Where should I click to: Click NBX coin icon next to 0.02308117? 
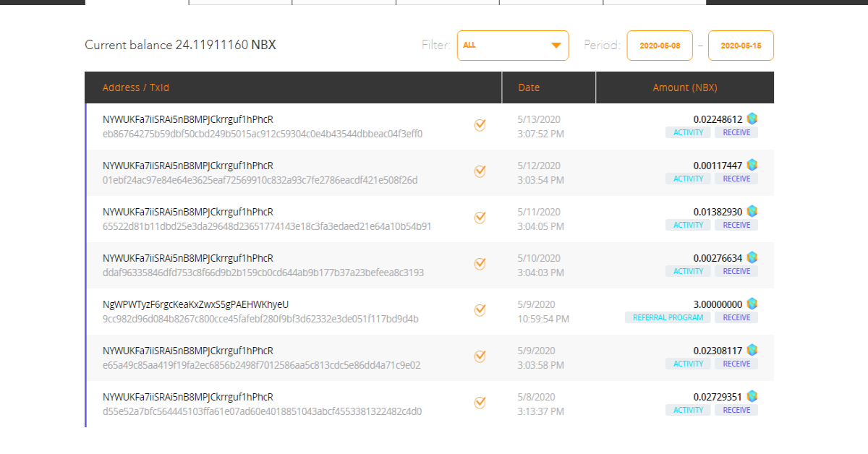752,350
